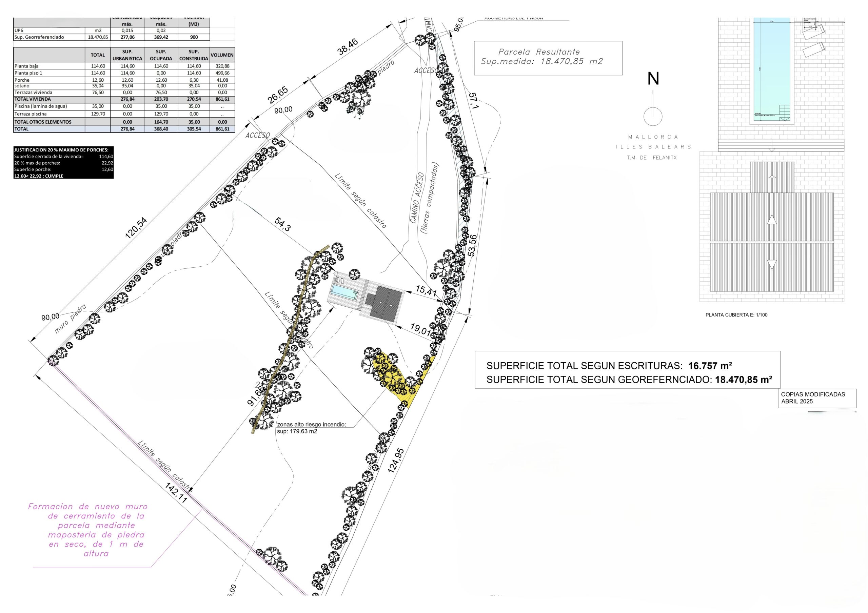Click the 'CAMINO ACCESO' path label
Image resolution: width=868 pixels, height=613 pixels.
[417, 198]
